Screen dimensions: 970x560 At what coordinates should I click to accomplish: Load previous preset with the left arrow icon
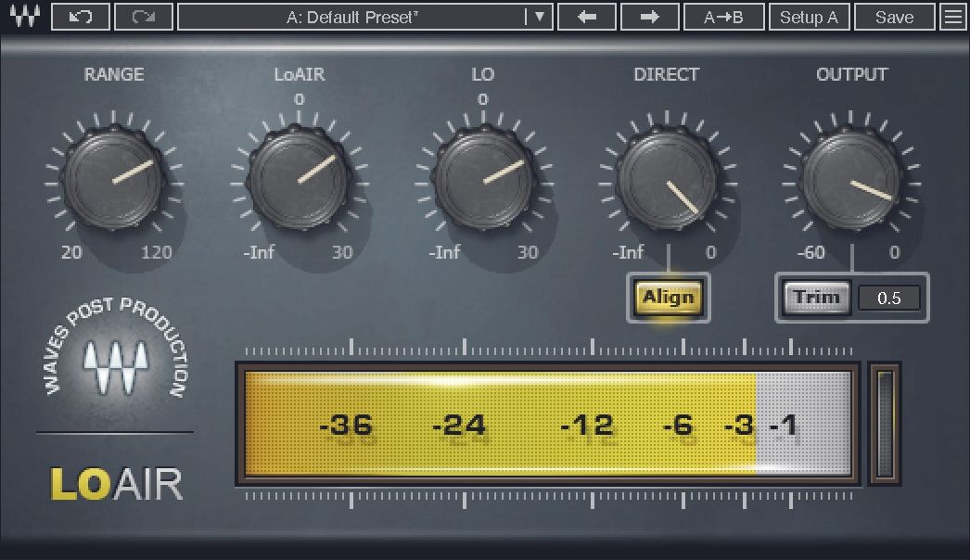pos(588,16)
